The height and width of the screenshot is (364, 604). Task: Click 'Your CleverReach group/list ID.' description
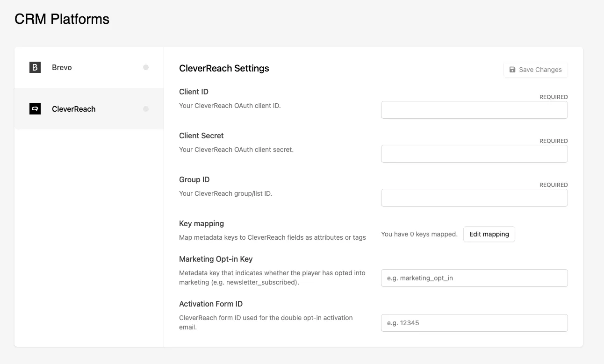226,193
